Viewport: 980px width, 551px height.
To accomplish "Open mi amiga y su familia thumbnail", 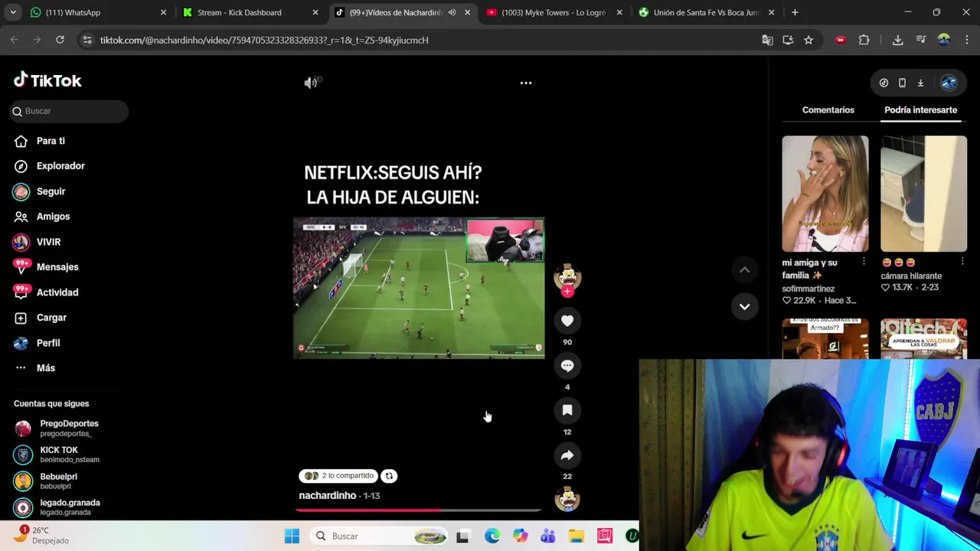I will pyautogui.click(x=825, y=194).
